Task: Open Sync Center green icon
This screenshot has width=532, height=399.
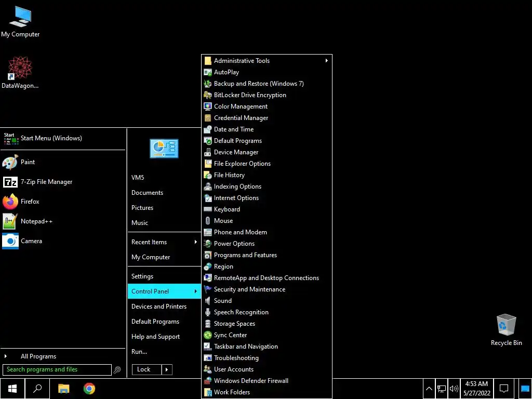Action: coord(208,335)
